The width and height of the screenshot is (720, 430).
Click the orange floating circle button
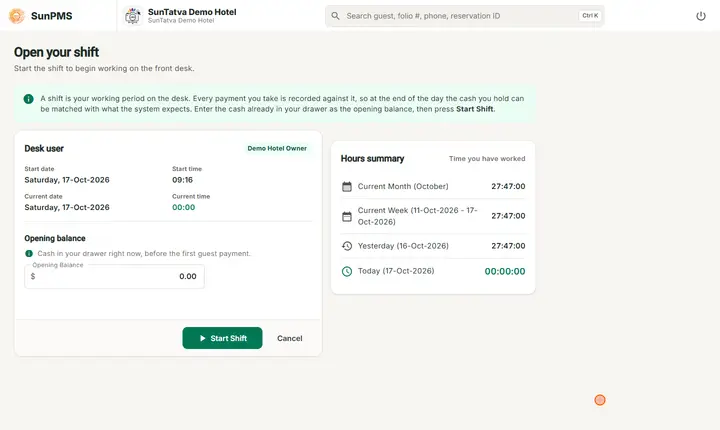click(600, 400)
